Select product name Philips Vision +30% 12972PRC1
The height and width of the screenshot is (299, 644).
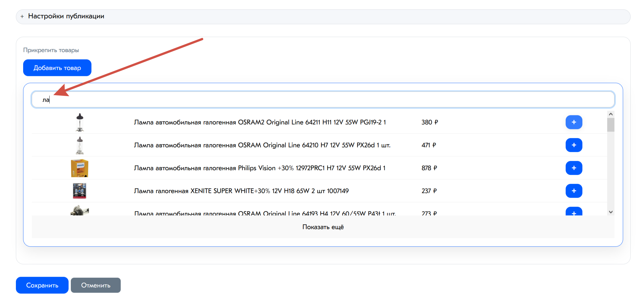click(260, 168)
